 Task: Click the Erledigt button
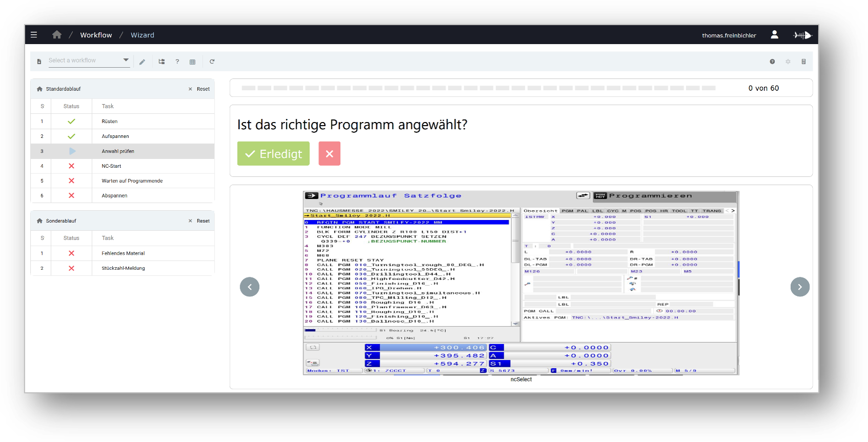[x=273, y=154]
